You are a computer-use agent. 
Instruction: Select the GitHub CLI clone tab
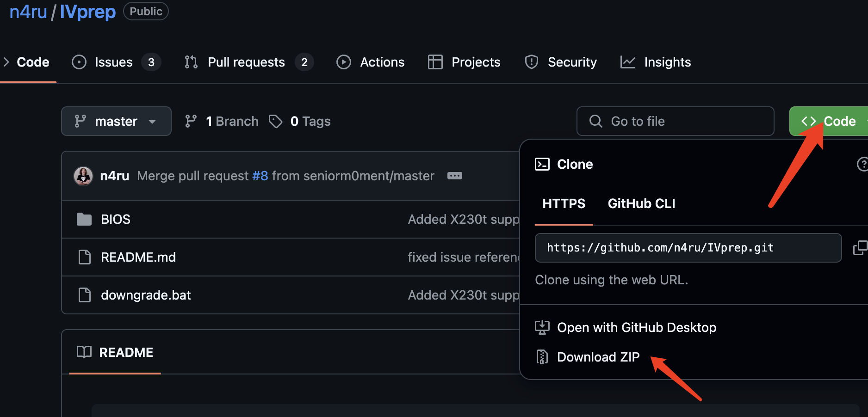click(x=641, y=203)
